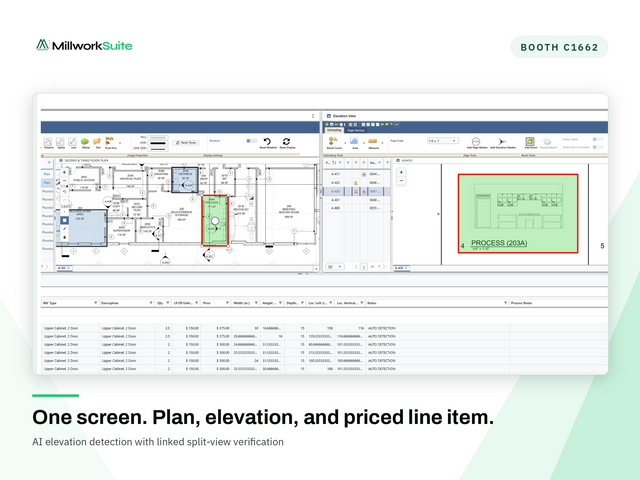Expand the Room Count dropdown arrow
The image size is (640, 480).
345,143
